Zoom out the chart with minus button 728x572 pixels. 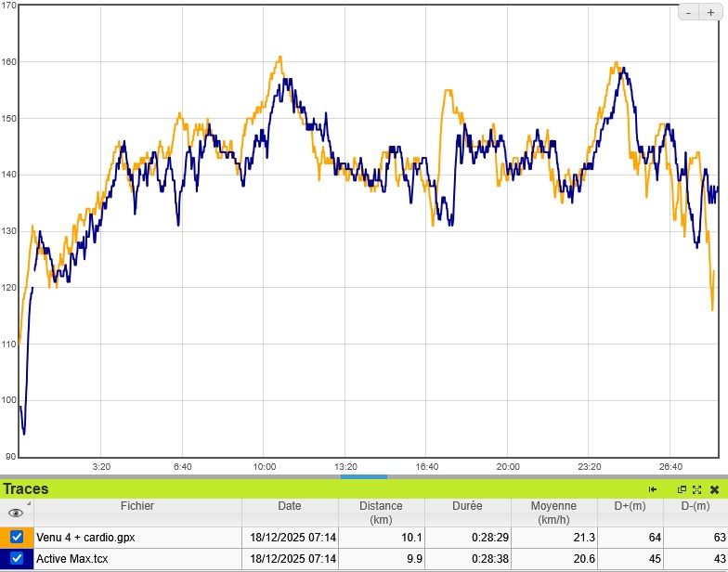pyautogui.click(x=688, y=12)
